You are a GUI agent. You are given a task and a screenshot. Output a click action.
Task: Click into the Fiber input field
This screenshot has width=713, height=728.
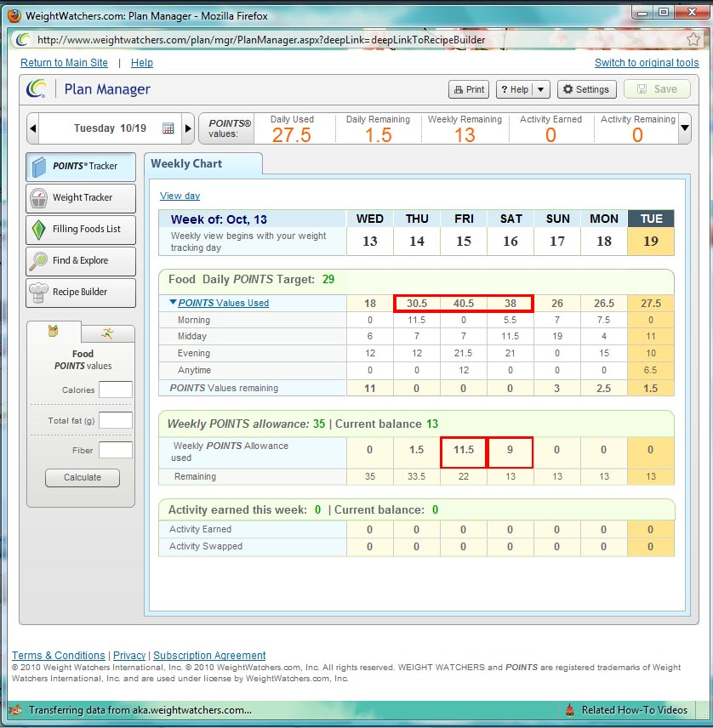point(116,450)
